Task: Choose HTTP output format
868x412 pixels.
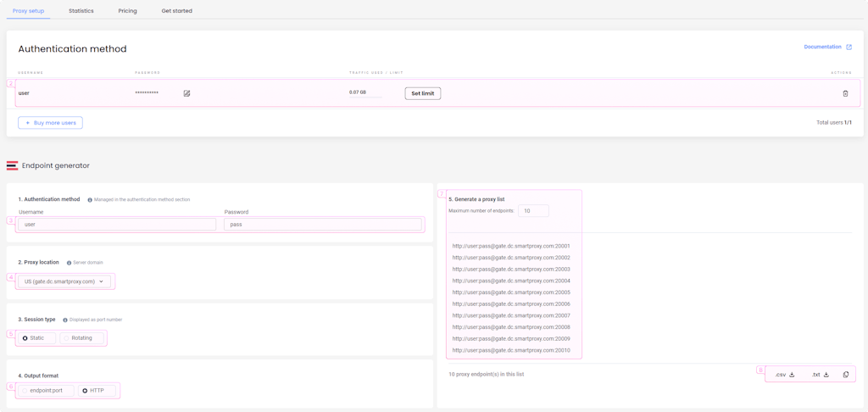Action: (97, 391)
